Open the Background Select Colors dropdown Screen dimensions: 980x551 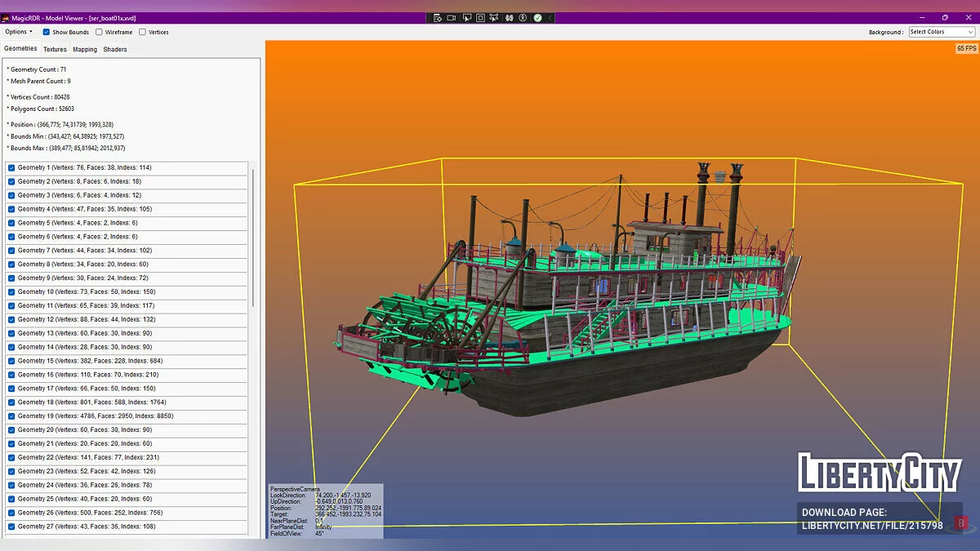[942, 32]
